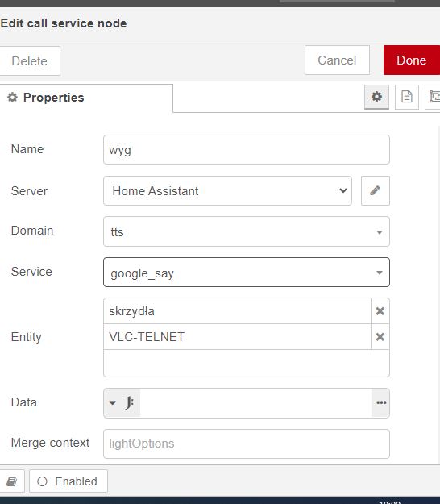440x504 pixels.
Task: Focus the Merge context input field
Action: click(x=247, y=444)
